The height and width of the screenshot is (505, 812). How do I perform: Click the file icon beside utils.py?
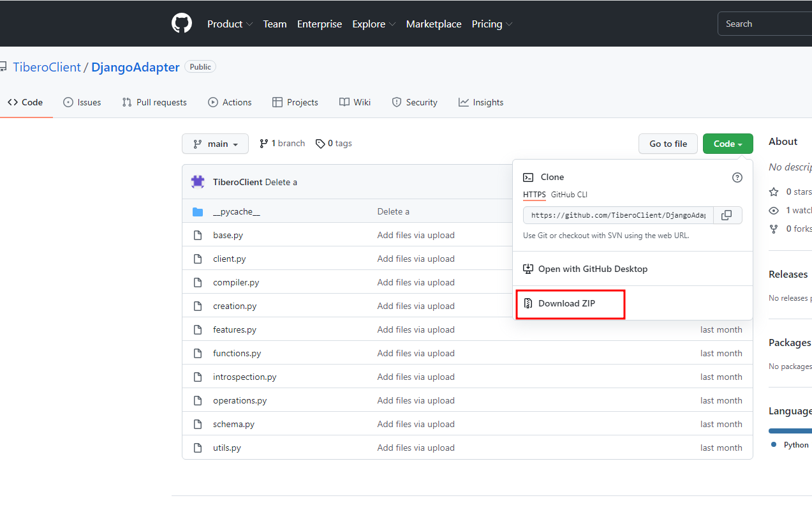click(198, 448)
